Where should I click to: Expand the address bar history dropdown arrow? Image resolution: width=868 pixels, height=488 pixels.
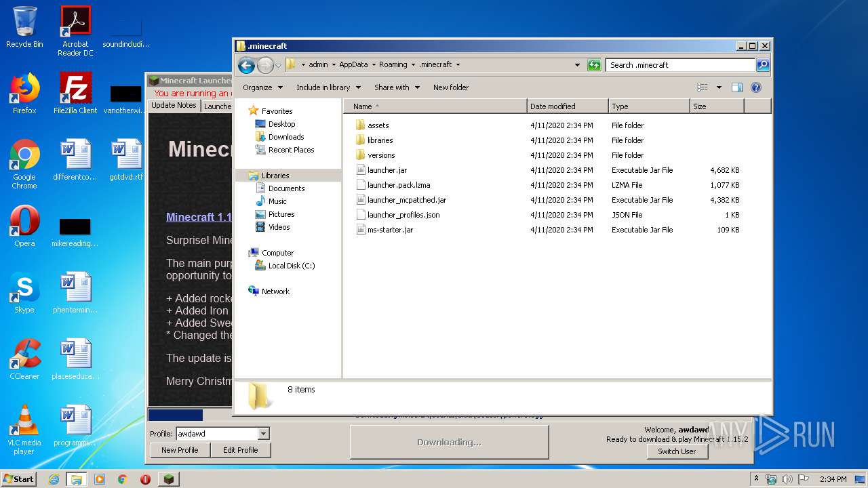coord(577,65)
